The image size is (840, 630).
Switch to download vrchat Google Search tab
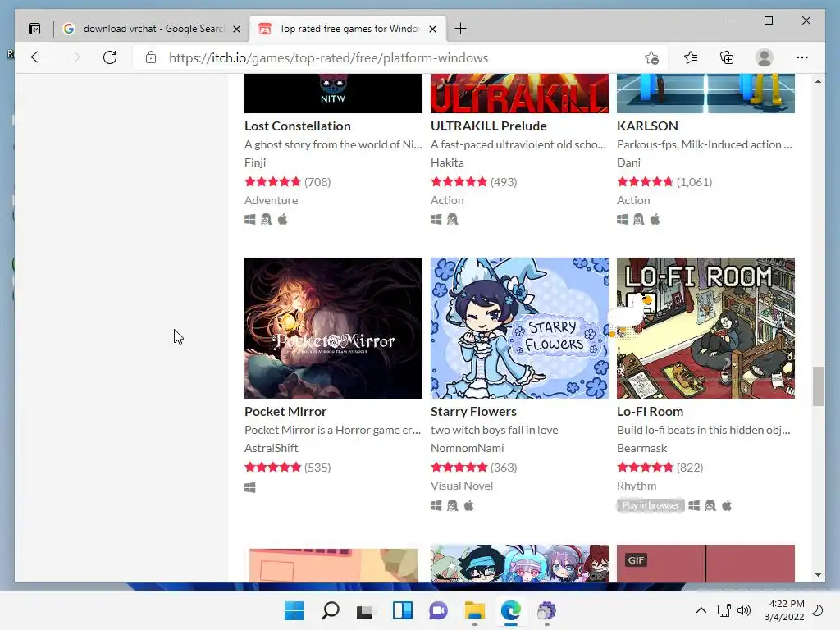[153, 29]
